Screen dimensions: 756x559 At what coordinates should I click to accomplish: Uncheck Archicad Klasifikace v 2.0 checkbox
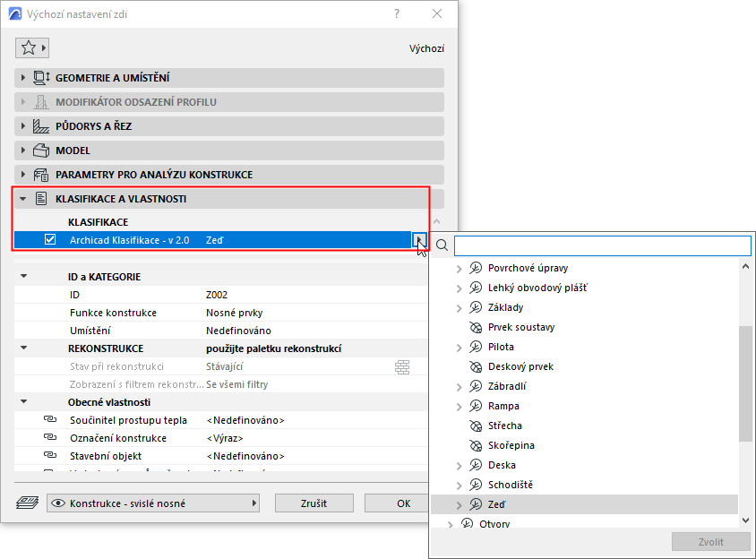click(x=50, y=240)
